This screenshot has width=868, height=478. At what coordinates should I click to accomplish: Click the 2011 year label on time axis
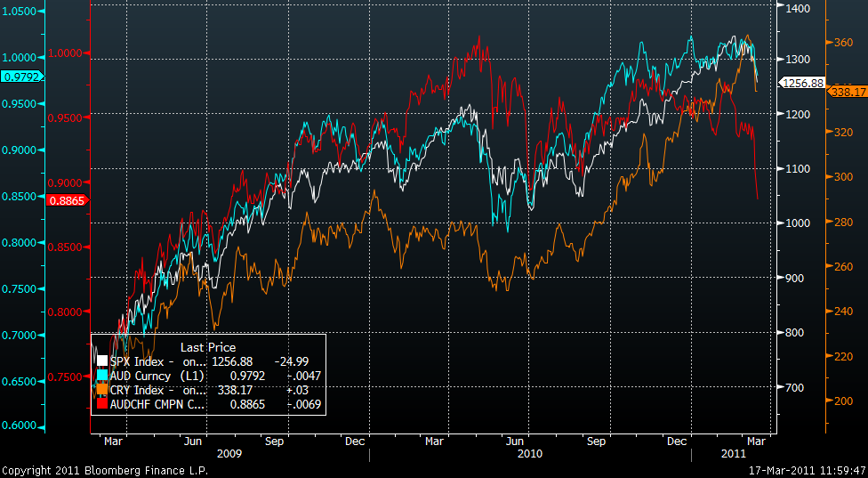click(x=733, y=454)
